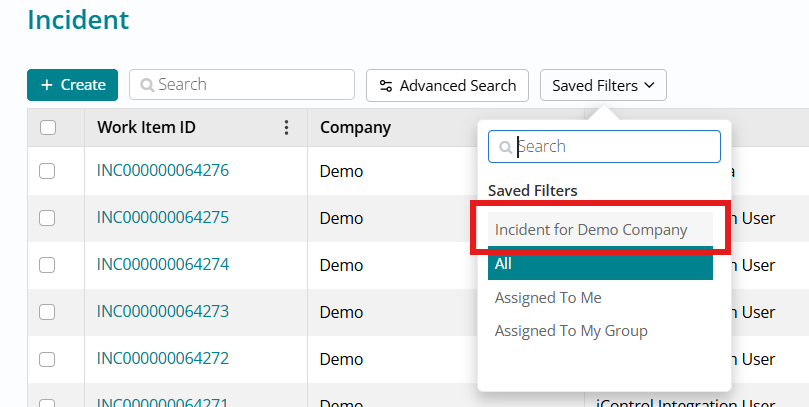Viewport: 809px width, 407px height.
Task: Collapse the Saved Filters dropdown
Action: coord(602,86)
